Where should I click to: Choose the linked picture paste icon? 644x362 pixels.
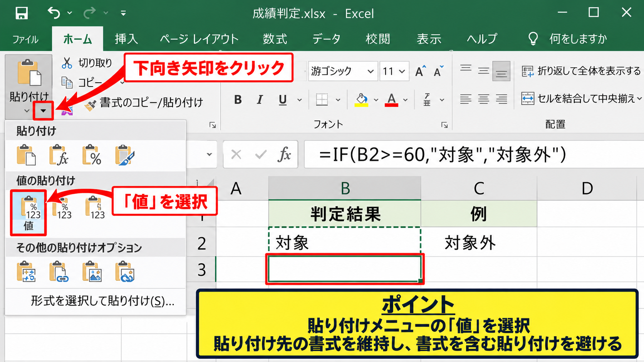[124, 272]
